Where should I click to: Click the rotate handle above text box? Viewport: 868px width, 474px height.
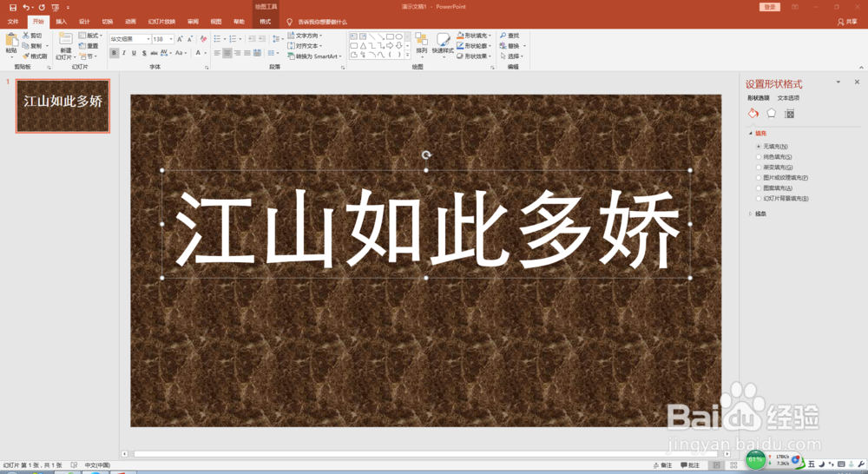point(426,155)
